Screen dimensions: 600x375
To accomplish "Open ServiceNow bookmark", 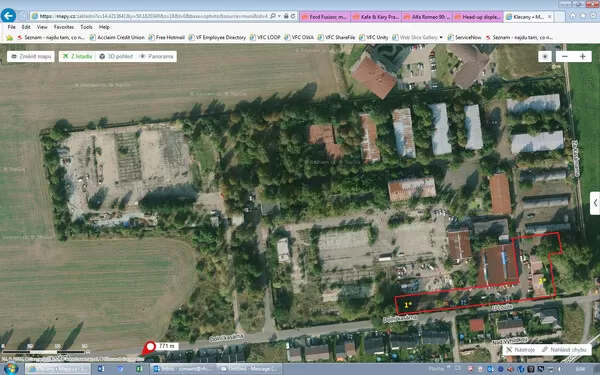I will click(464, 38).
